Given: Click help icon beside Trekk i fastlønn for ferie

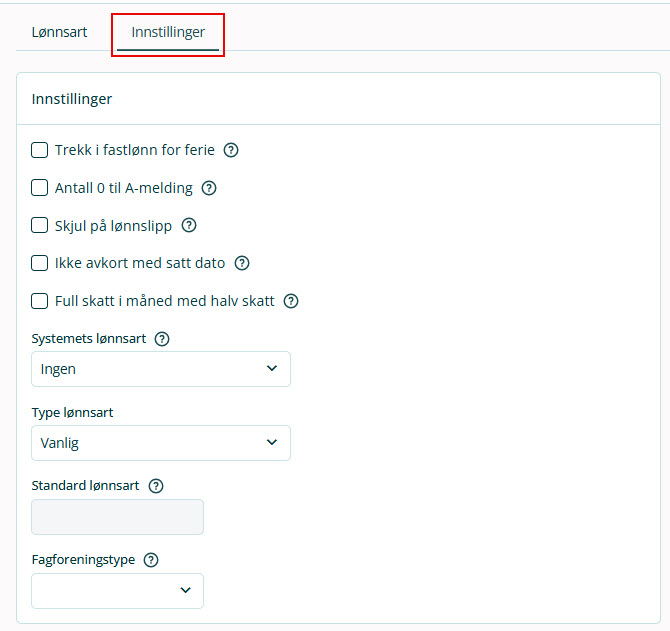Looking at the screenshot, I should point(231,151).
